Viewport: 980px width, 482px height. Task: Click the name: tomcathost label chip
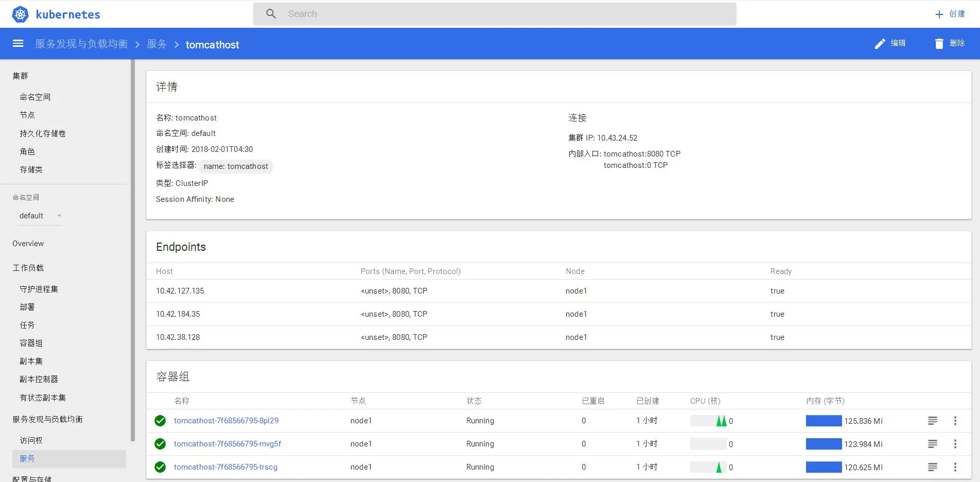236,166
